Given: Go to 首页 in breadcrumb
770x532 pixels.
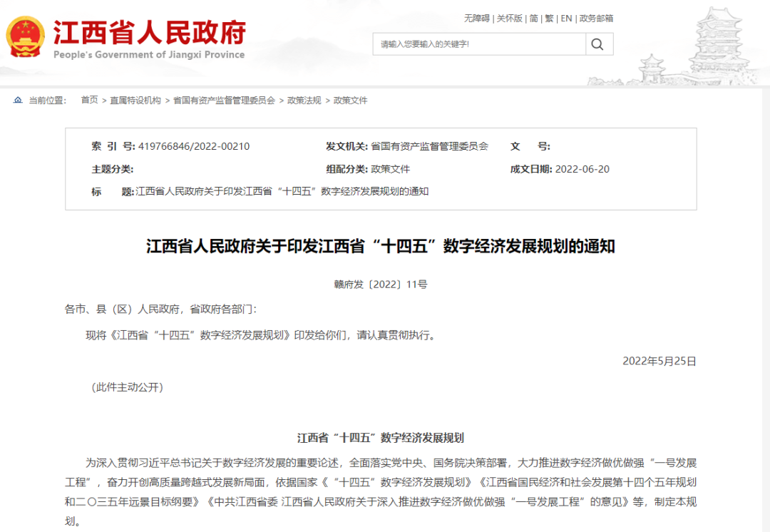Looking at the screenshot, I should click(x=89, y=101).
